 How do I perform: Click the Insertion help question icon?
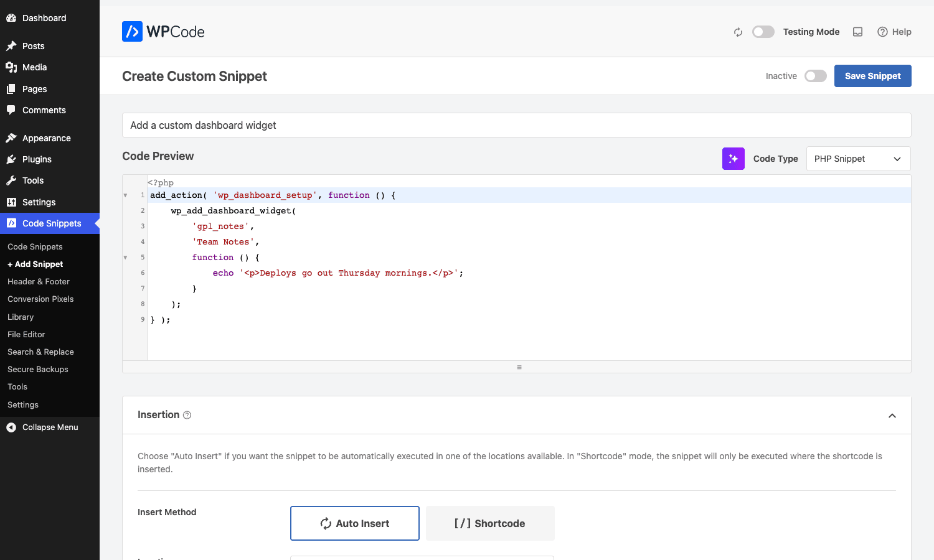[x=187, y=415]
